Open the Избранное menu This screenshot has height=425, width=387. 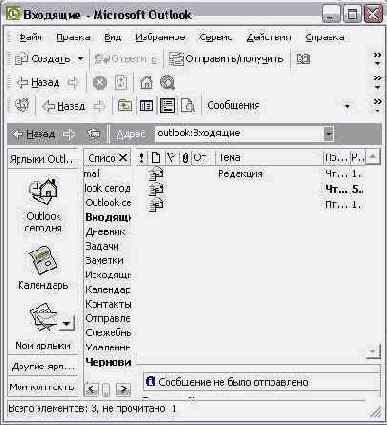(x=160, y=37)
